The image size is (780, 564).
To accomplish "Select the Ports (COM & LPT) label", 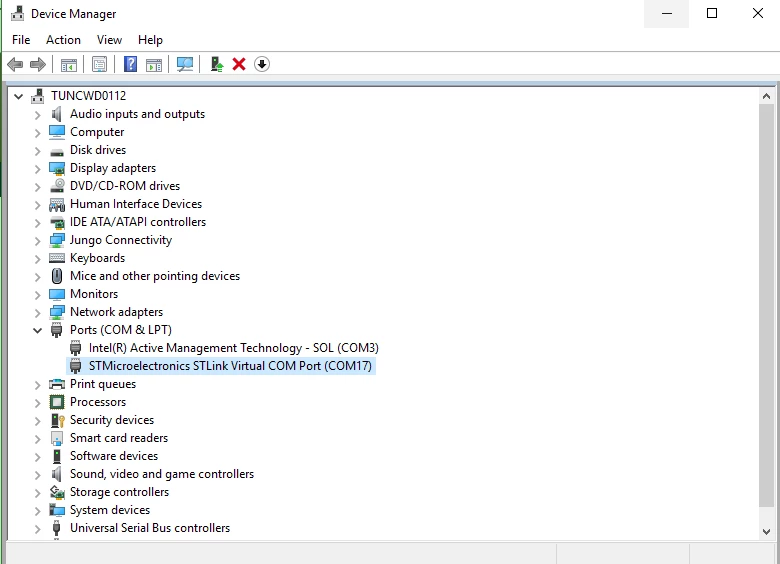I will point(121,330).
